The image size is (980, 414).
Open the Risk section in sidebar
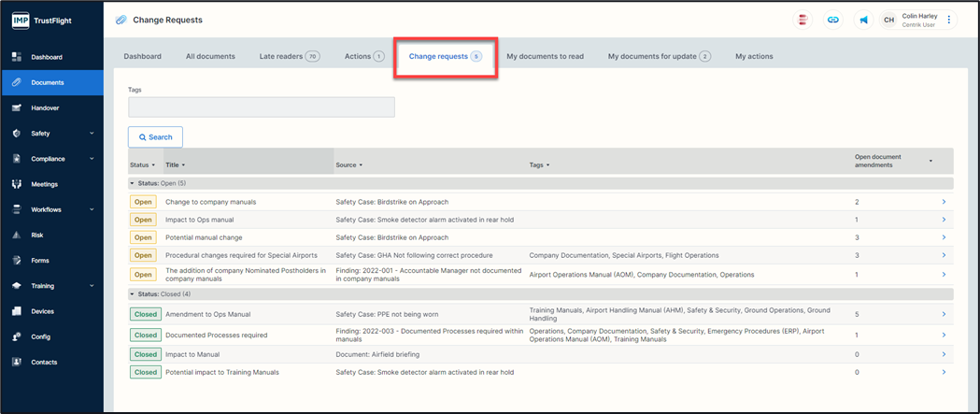(37, 236)
